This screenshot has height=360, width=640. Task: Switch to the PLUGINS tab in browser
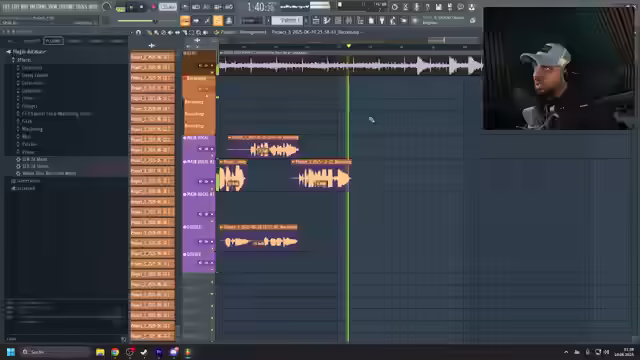click(x=53, y=41)
